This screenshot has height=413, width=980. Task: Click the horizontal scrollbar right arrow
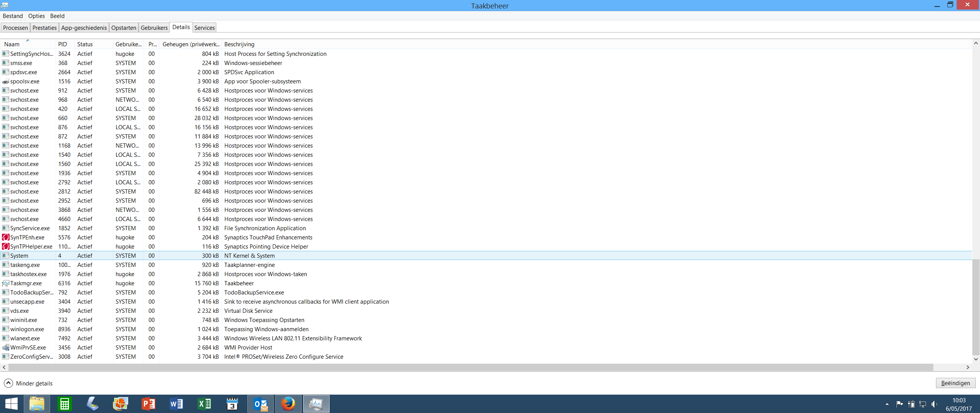pyautogui.click(x=968, y=367)
